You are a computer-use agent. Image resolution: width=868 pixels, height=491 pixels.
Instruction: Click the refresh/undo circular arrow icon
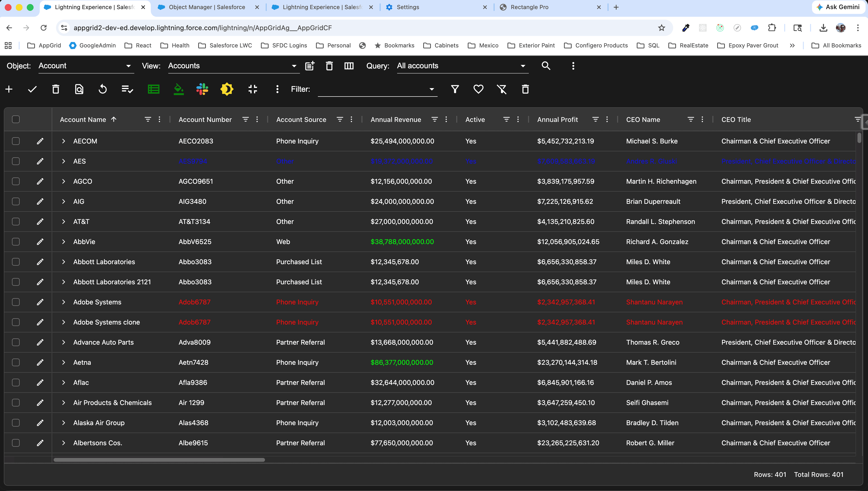[x=103, y=89]
